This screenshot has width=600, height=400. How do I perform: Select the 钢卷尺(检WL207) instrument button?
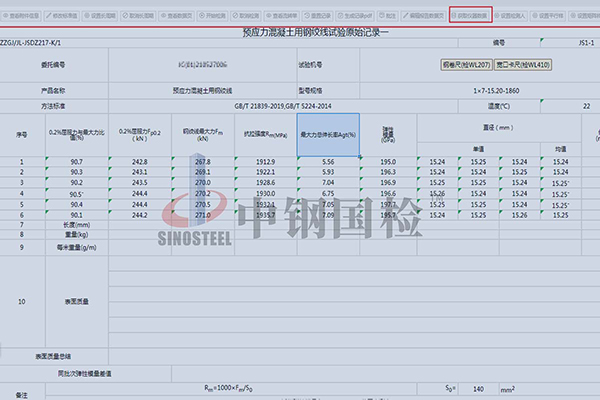[x=467, y=65]
